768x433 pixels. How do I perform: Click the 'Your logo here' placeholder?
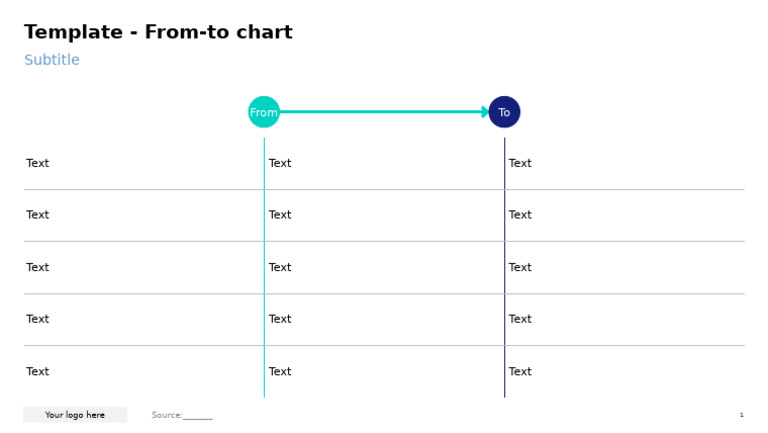click(75, 415)
